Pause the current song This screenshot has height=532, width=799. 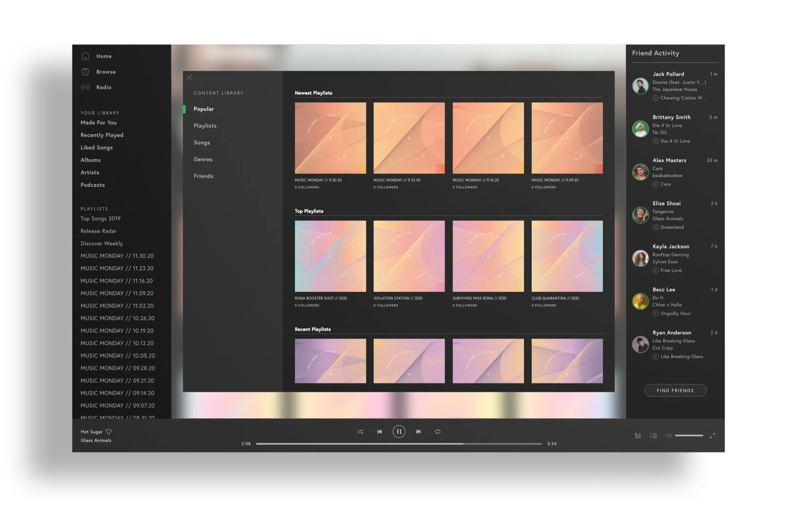399,432
